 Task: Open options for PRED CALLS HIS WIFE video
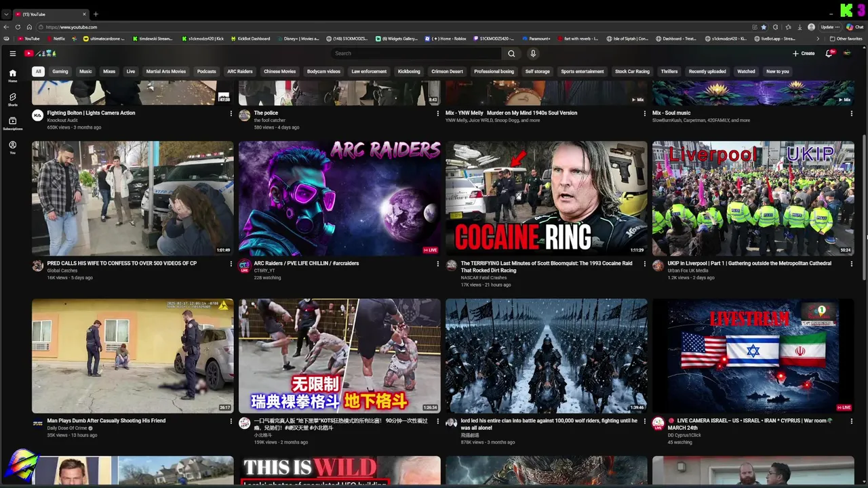tap(231, 264)
